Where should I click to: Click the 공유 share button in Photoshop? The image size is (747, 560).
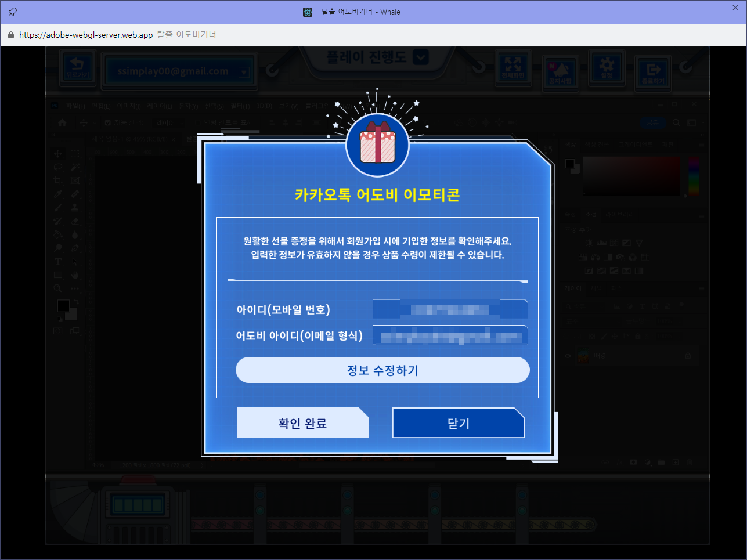(653, 122)
